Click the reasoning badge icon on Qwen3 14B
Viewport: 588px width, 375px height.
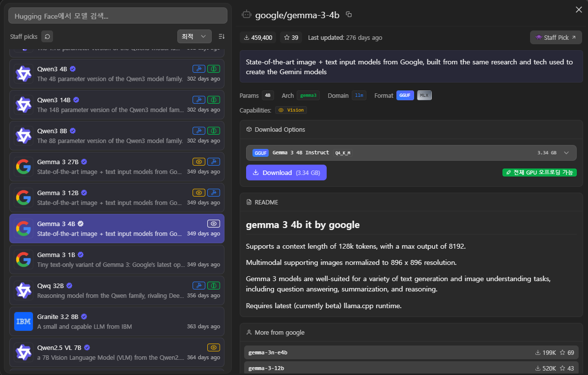[x=213, y=100]
